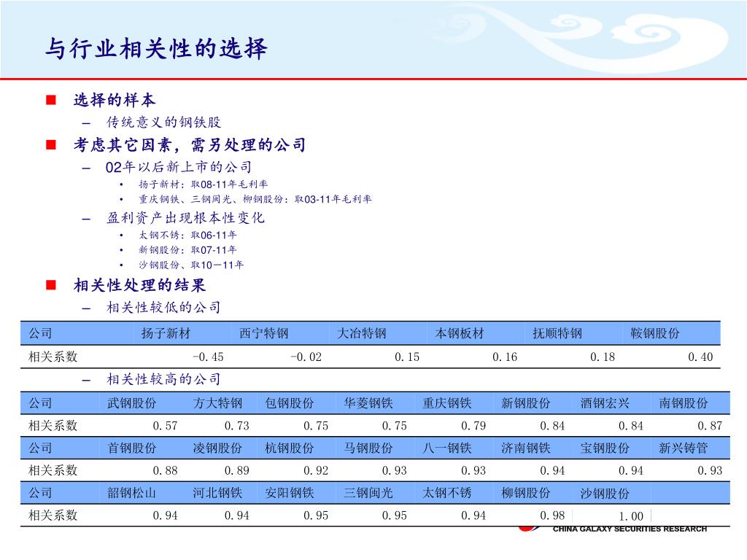
Task: Click the value -0.02
Action: 306,357
